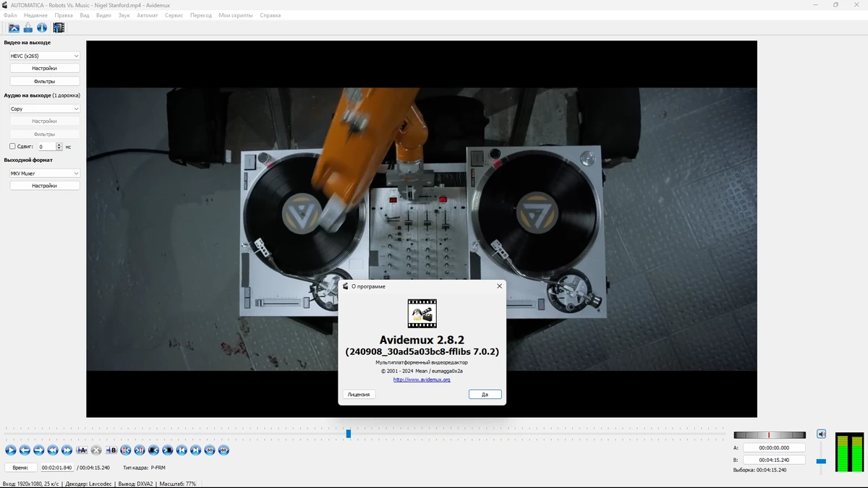Viewport: 868px width, 488px height.
Task: Click the video preview frame
Action: coord(422,228)
